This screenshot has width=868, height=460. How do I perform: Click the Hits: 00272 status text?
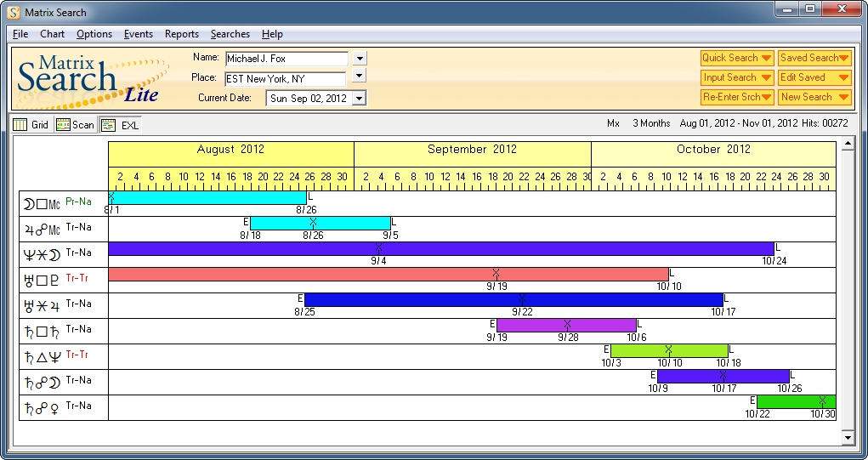click(x=825, y=123)
